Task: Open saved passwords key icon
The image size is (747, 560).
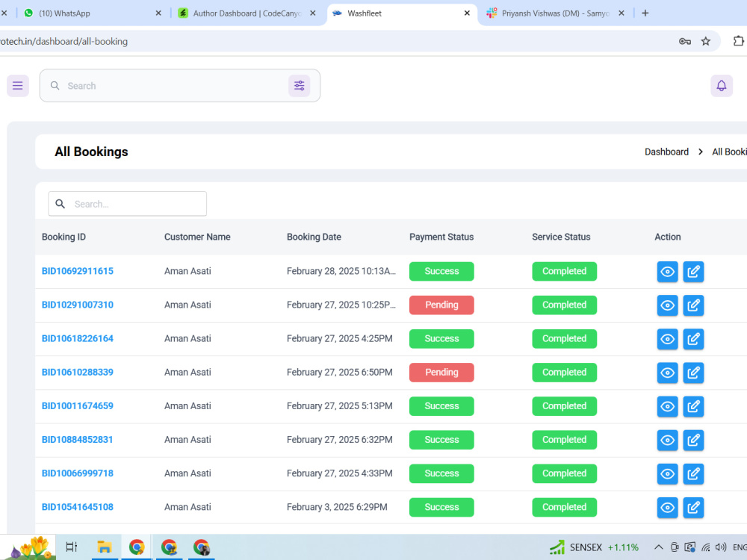Action: coord(684,41)
